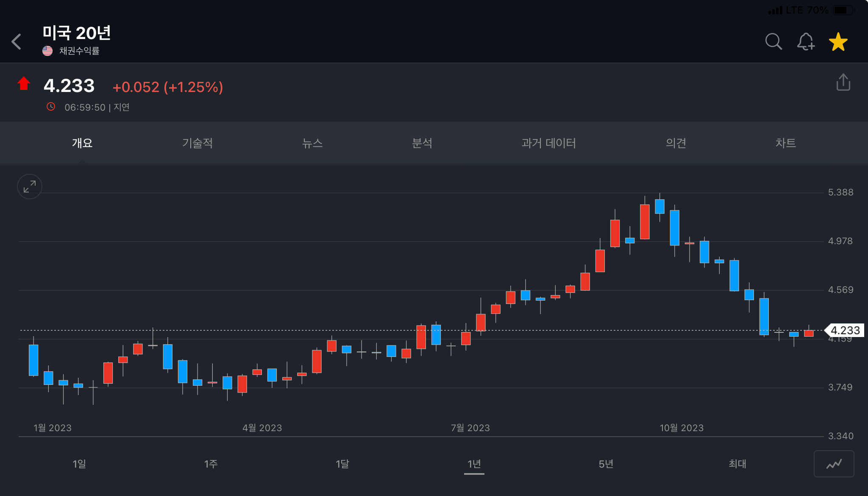
Task: Tap the 10월 2023 date label
Action: (x=682, y=428)
